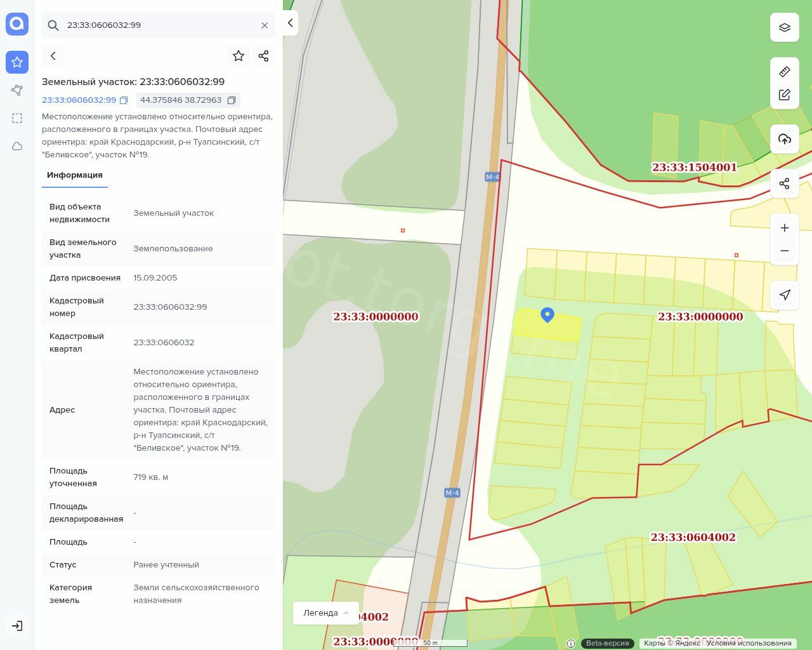Click the cloud upload icon on map

pyautogui.click(x=784, y=139)
